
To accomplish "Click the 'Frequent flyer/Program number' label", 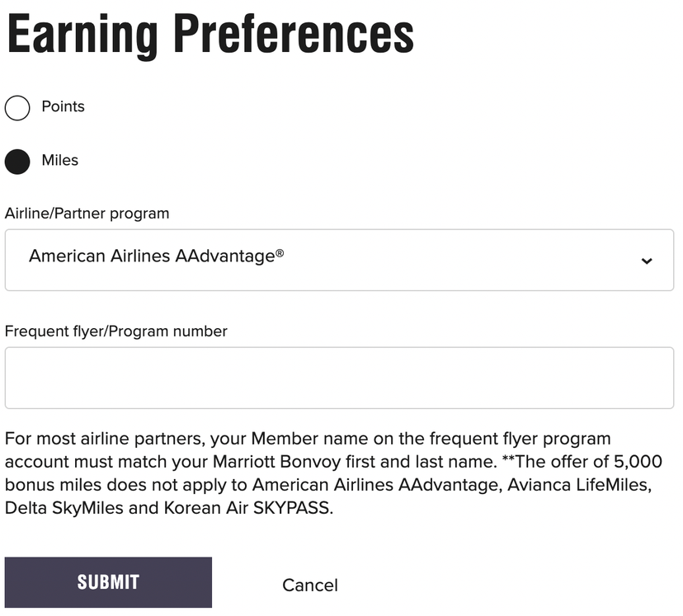I will coord(116,332).
